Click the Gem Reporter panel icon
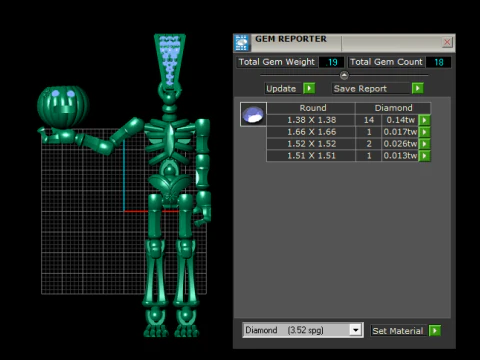This screenshot has height=360, width=480. click(x=242, y=43)
